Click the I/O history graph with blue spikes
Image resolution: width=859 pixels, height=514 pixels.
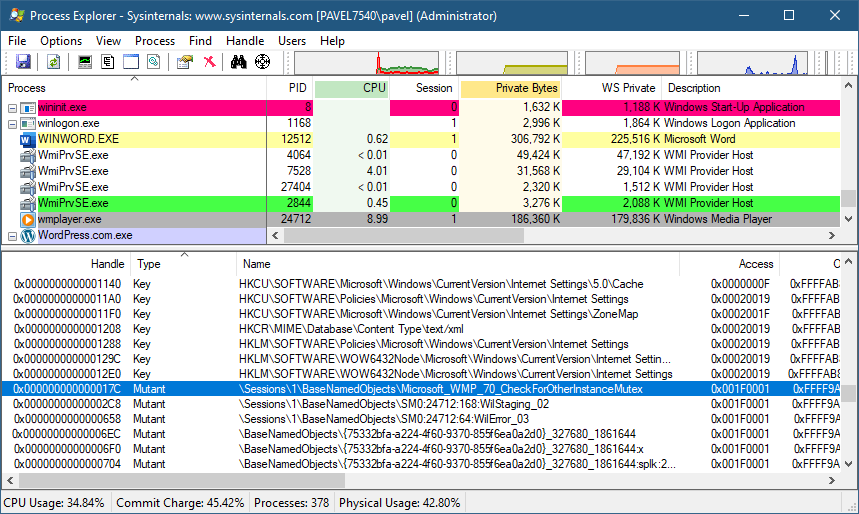coord(752,63)
